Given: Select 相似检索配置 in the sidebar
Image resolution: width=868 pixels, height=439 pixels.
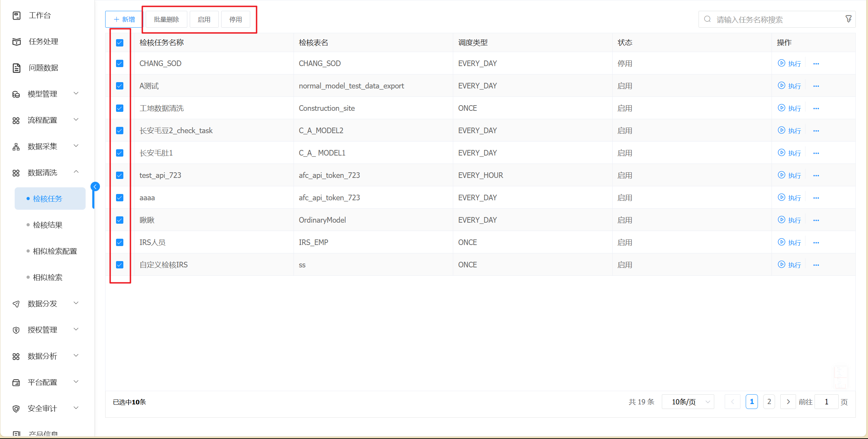Looking at the screenshot, I should tap(55, 251).
